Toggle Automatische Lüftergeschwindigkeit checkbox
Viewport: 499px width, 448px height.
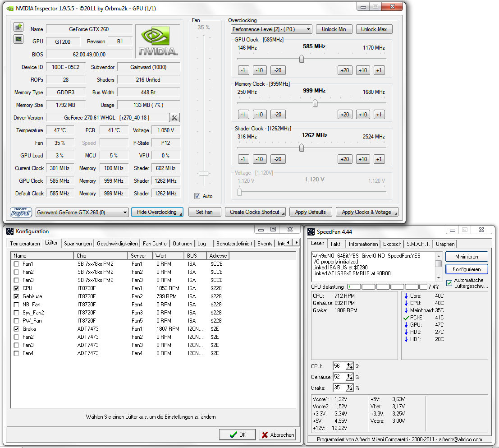(449, 283)
